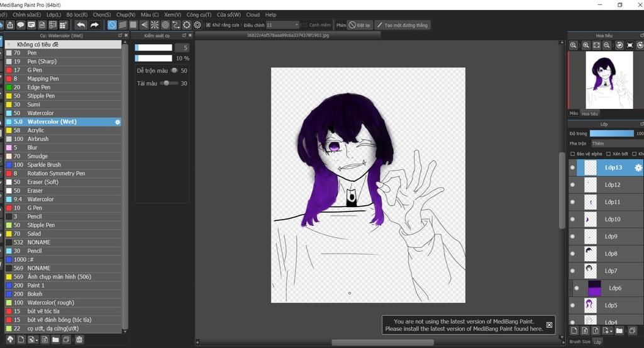
Task: Select layer Lớp7 thumbnail
Action: pos(590,271)
